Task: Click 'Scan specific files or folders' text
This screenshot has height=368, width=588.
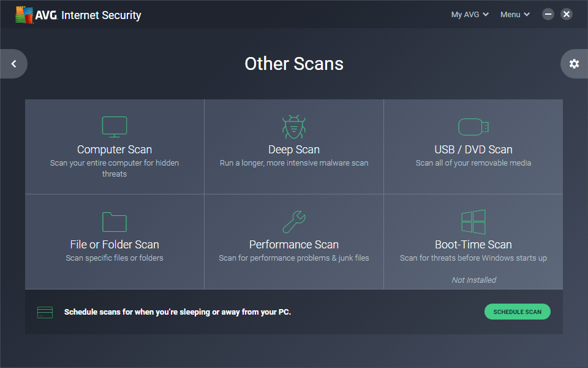Action: 115,258
